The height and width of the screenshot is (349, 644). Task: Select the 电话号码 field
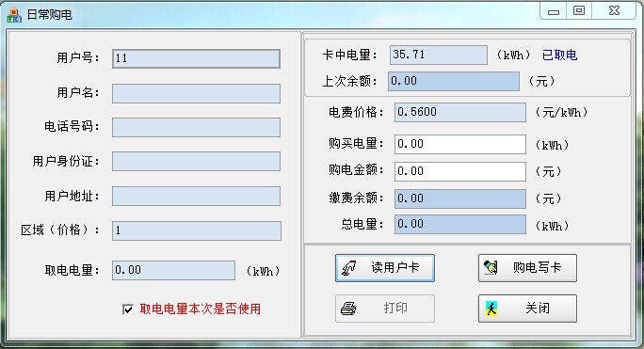point(197,127)
